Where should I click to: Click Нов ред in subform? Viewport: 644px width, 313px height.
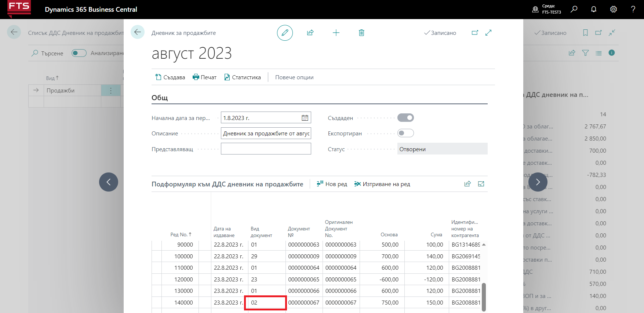(x=332, y=184)
